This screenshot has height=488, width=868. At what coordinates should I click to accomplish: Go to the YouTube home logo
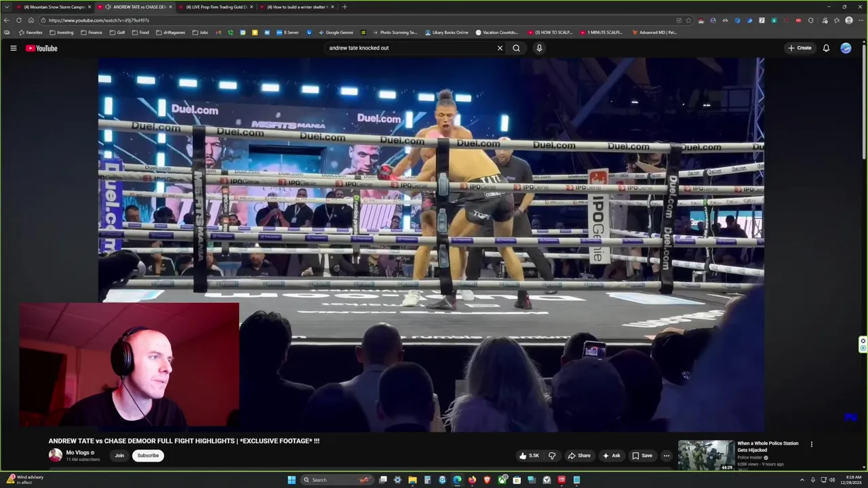pos(41,48)
